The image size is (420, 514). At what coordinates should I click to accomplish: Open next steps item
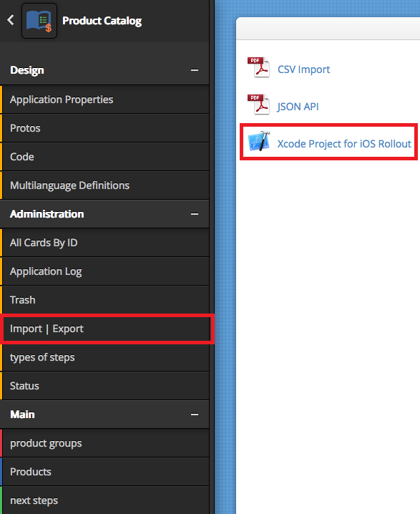pos(104,500)
